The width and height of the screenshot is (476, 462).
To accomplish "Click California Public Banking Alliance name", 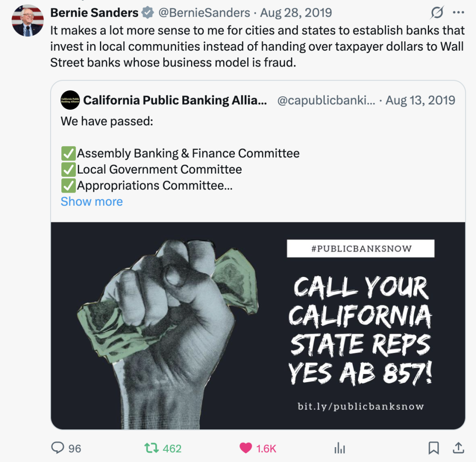I will point(175,100).
